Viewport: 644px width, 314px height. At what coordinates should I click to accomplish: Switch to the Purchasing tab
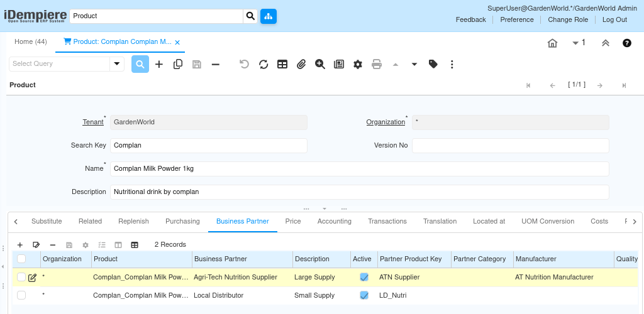pyautogui.click(x=182, y=221)
